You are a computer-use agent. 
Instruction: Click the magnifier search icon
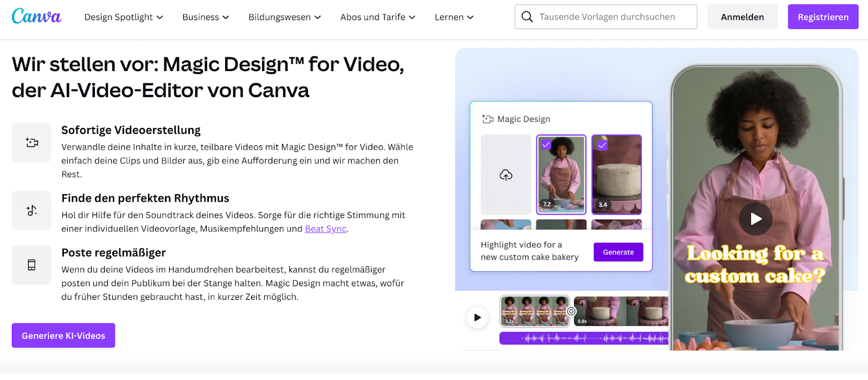tap(527, 17)
